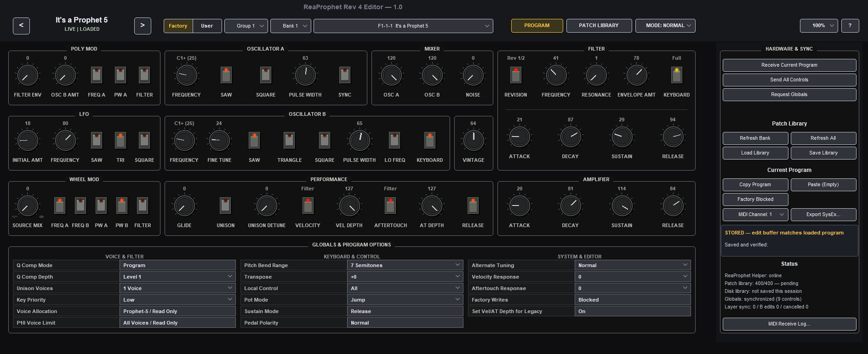The image size is (868, 354).
Task: Toggle Oscillator A Saw switch
Action: point(226,75)
